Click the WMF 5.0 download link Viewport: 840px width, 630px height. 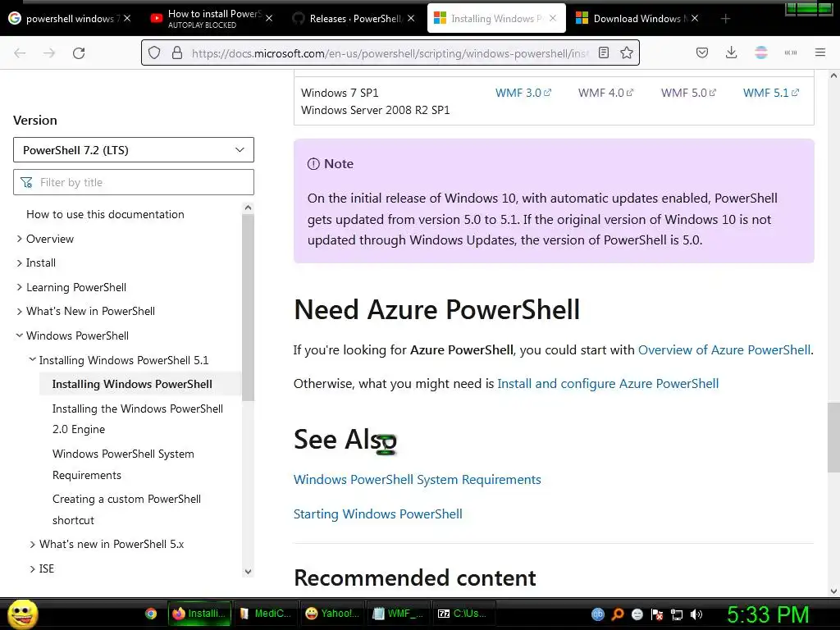click(x=688, y=93)
